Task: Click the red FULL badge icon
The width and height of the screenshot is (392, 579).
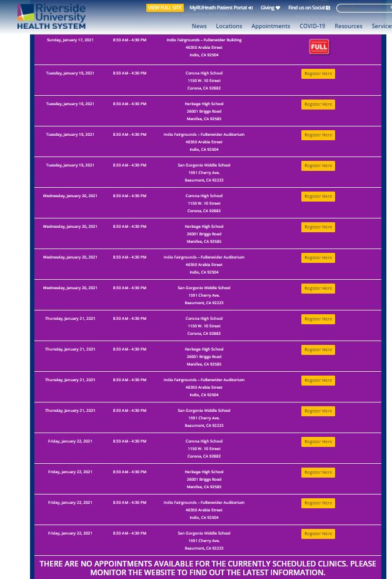Action: tap(319, 47)
